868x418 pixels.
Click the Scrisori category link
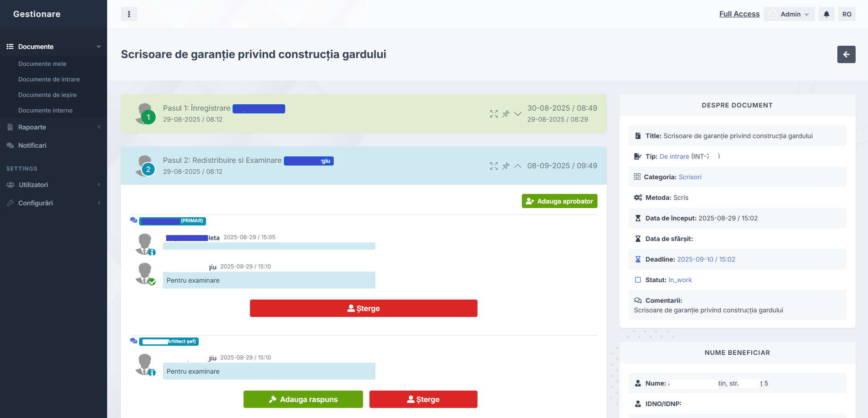pyautogui.click(x=689, y=177)
